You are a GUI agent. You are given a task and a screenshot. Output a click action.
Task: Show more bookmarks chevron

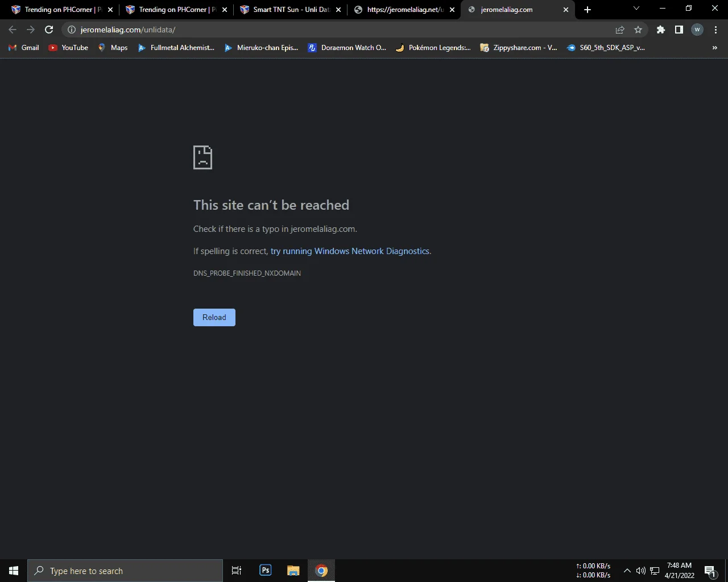click(x=715, y=48)
